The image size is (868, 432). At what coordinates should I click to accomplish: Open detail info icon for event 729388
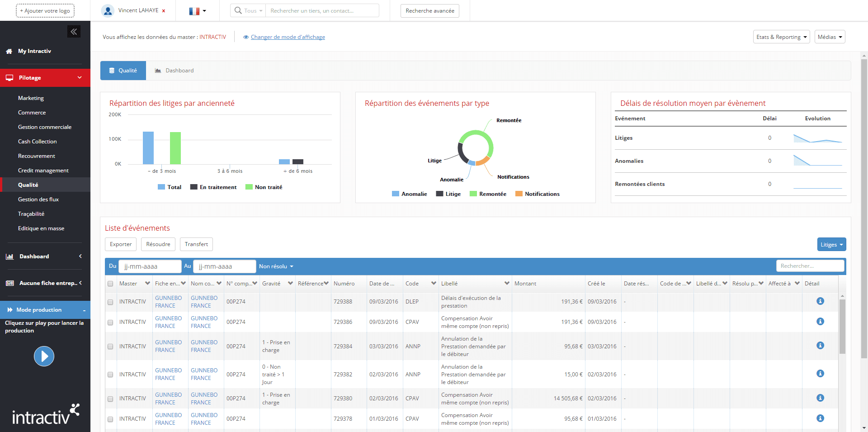[820, 301]
